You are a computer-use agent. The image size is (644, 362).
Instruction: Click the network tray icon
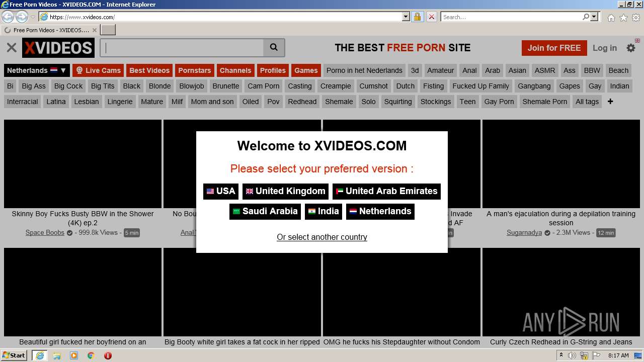tap(584, 355)
